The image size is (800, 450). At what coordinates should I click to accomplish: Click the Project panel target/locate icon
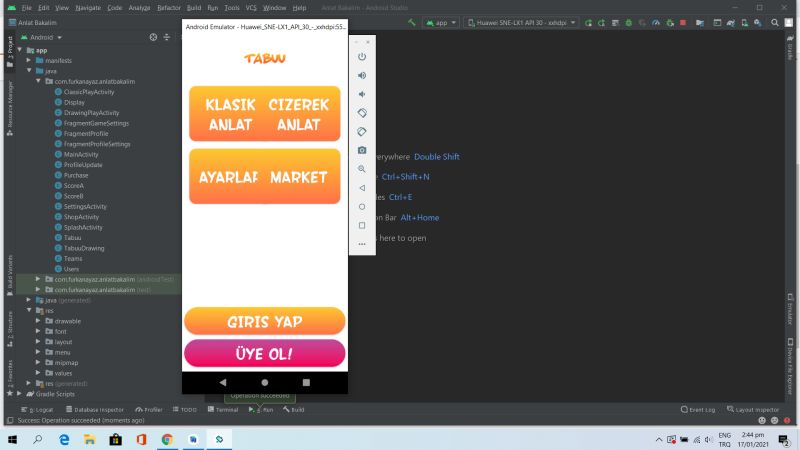pyautogui.click(x=153, y=37)
